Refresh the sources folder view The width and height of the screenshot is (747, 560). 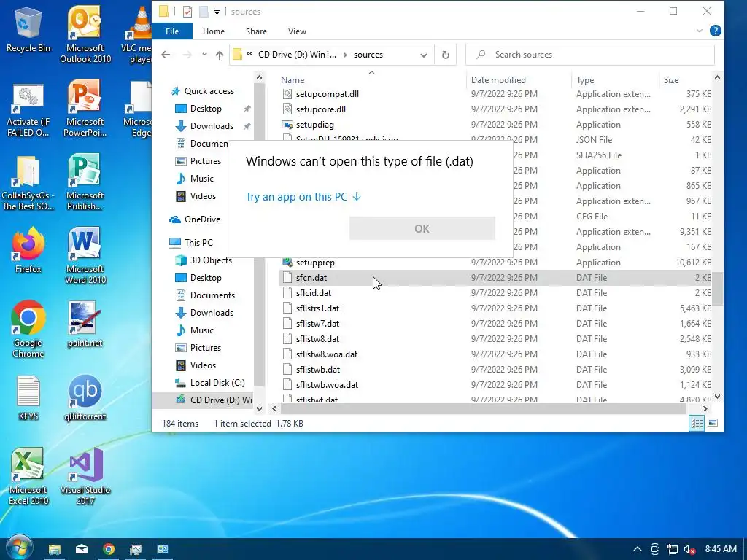[x=446, y=55]
